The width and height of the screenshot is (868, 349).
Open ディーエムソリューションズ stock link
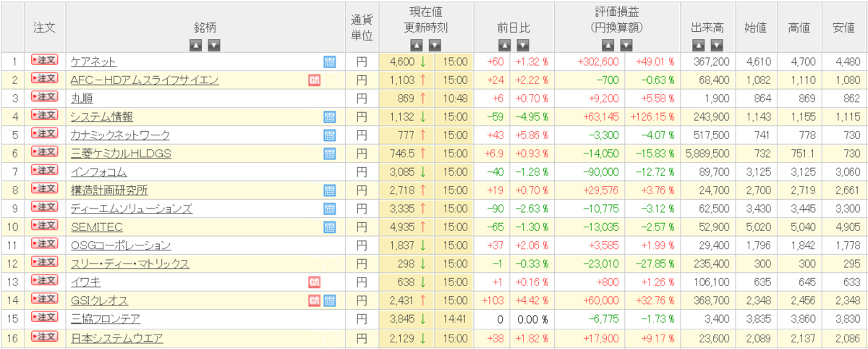(x=132, y=209)
